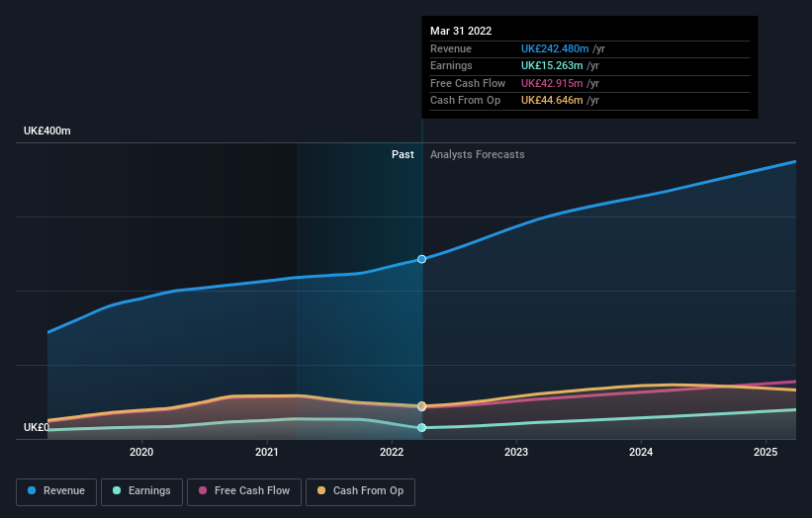Click the UK£44.646m cash from op value
Screen dimensions: 812x518
tap(552, 101)
